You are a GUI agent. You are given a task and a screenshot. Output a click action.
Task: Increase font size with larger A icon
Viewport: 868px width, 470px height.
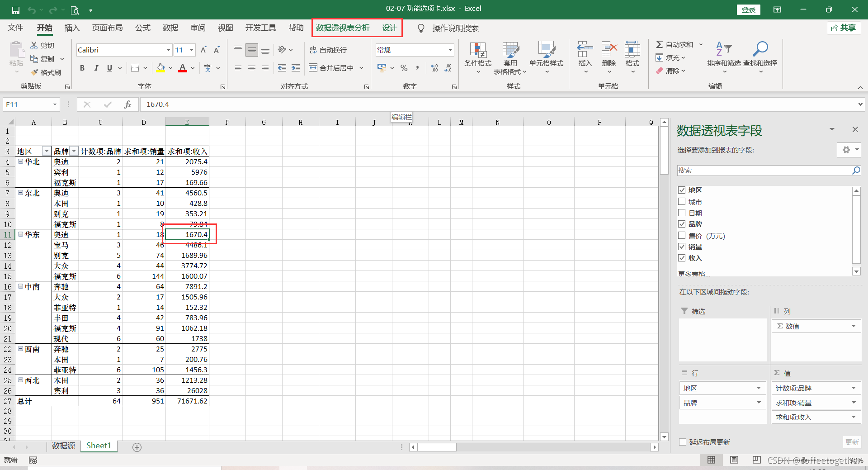(x=203, y=50)
